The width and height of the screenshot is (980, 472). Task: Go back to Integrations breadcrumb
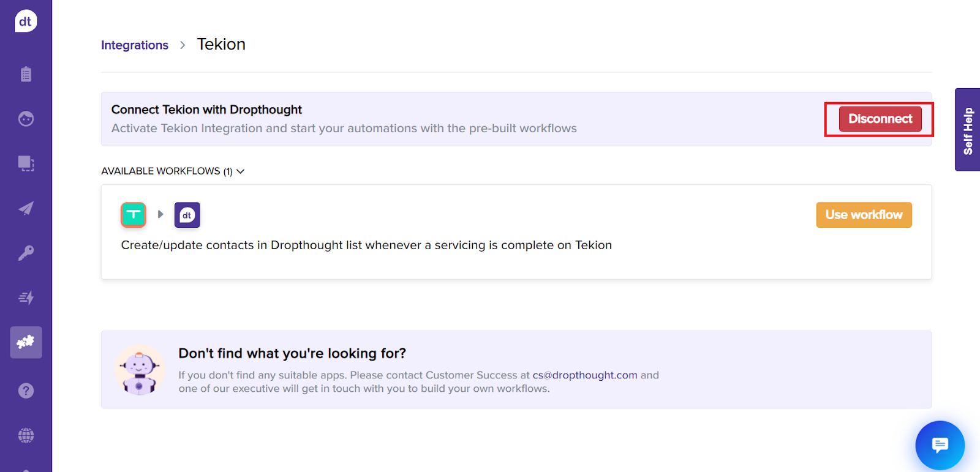[x=135, y=45]
